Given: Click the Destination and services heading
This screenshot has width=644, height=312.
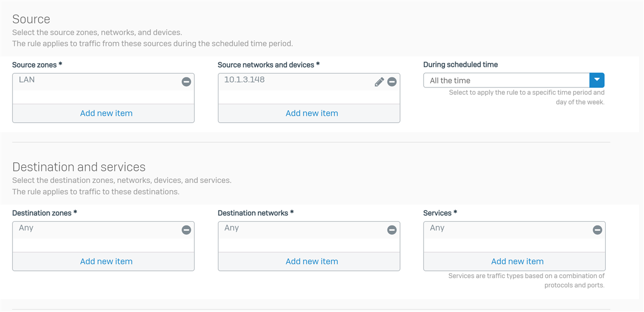Looking at the screenshot, I should coord(79,167).
